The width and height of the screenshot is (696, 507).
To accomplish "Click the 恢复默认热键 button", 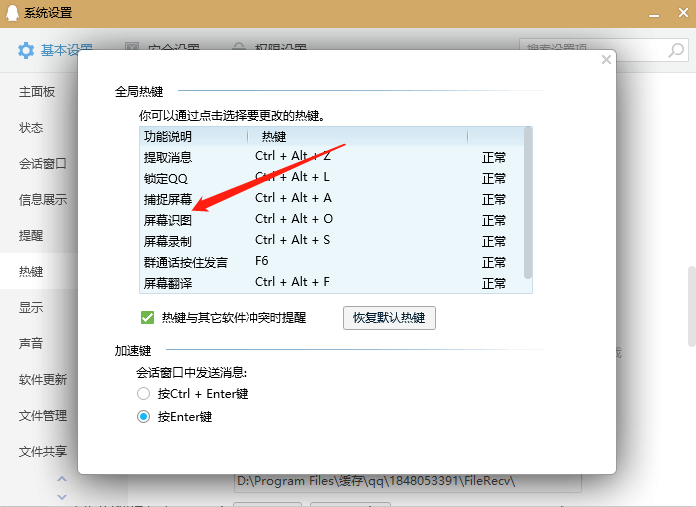I will (389, 318).
